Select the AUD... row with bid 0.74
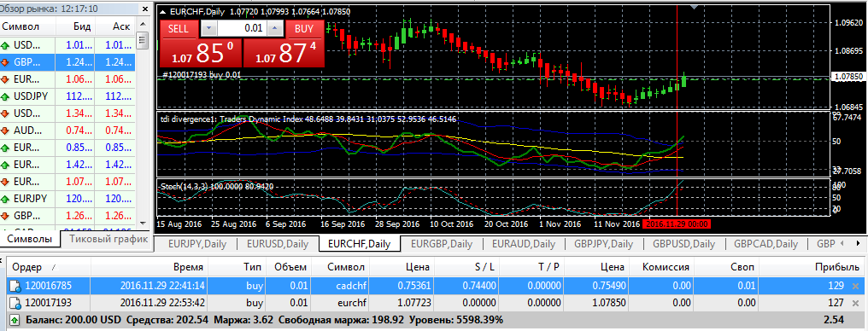 (x=67, y=131)
